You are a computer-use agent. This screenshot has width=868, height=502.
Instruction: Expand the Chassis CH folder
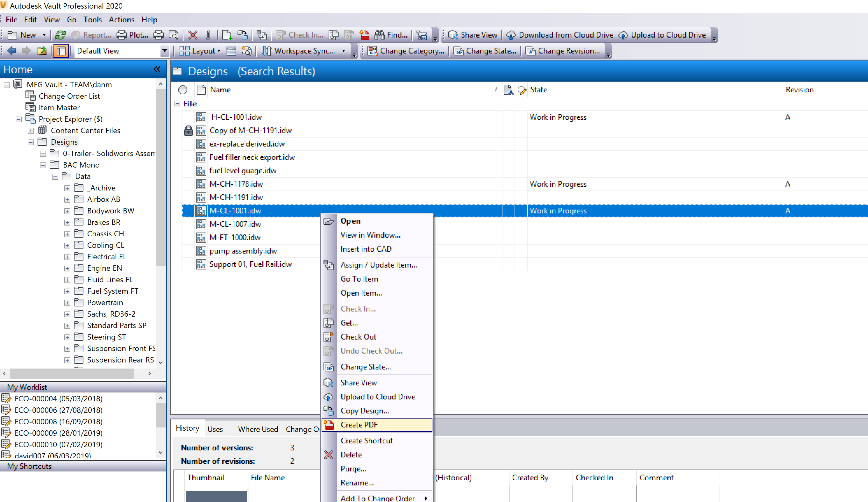point(67,234)
